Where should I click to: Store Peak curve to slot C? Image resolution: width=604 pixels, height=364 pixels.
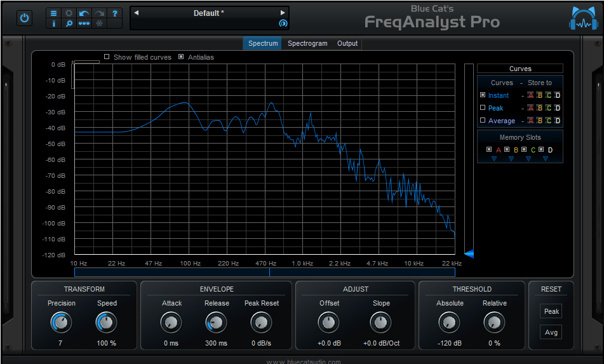pos(549,108)
